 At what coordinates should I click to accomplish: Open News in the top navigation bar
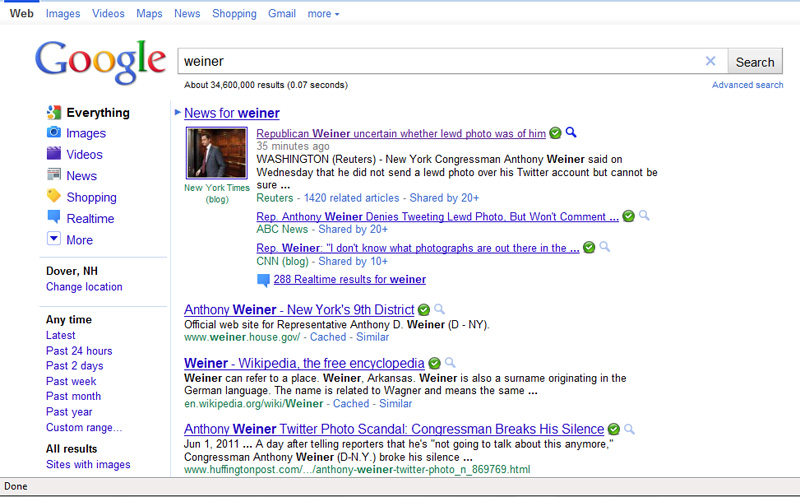(187, 13)
